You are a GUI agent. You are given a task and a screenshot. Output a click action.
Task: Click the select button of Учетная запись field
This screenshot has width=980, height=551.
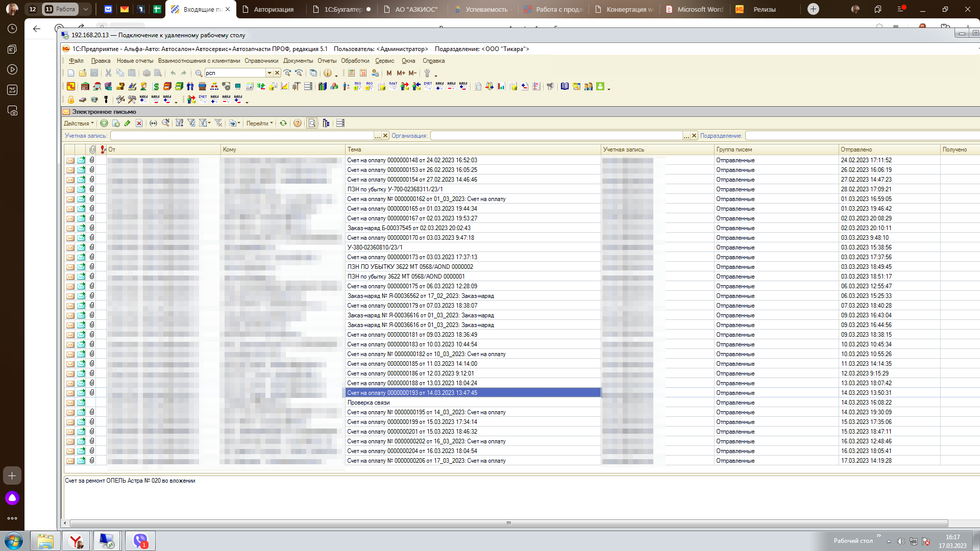[378, 136]
